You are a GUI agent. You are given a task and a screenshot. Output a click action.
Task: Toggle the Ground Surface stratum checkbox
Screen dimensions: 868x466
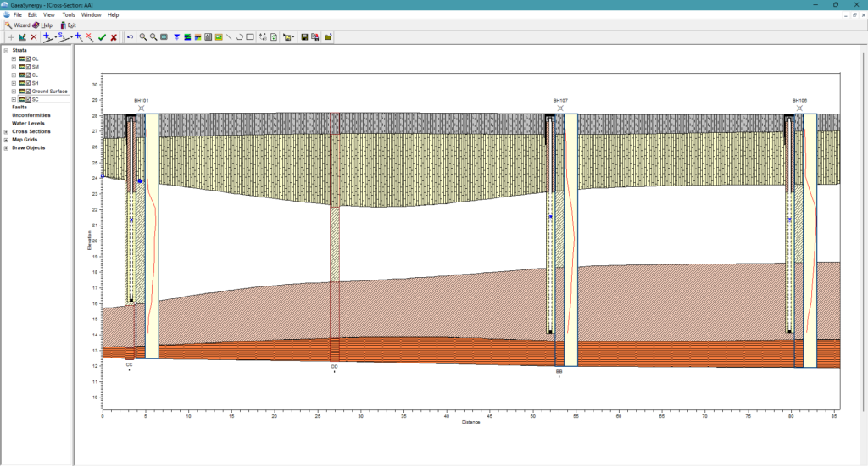(28, 92)
